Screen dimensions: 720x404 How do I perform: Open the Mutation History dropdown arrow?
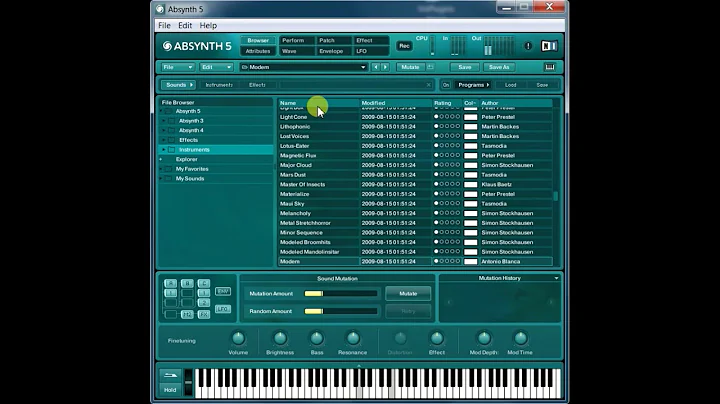click(556, 278)
